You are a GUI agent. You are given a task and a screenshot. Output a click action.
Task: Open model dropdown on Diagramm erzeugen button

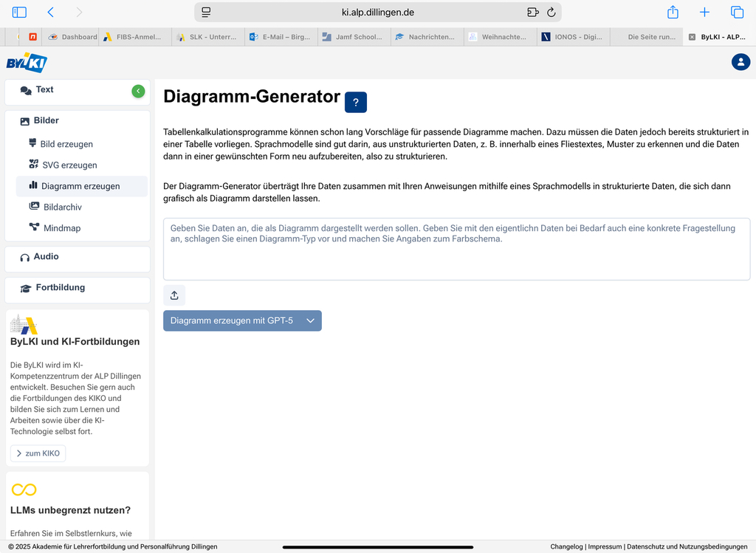point(311,320)
